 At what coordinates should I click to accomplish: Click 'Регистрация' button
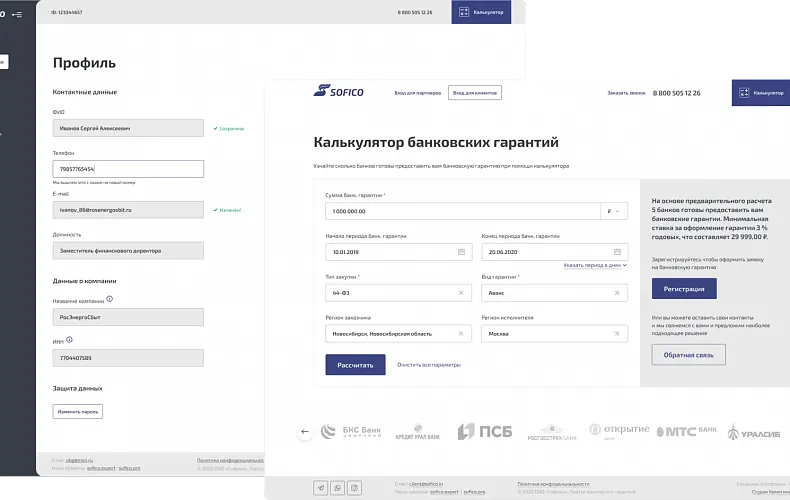coord(684,289)
